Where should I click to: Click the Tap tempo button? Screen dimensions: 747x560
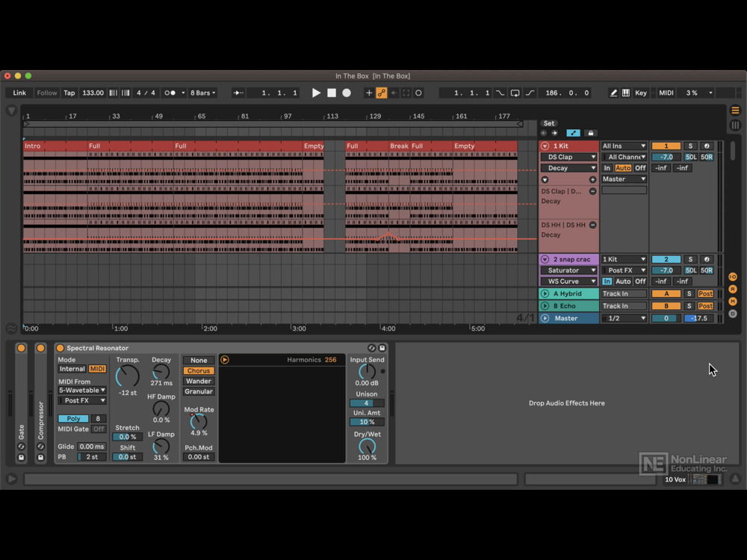coord(69,93)
